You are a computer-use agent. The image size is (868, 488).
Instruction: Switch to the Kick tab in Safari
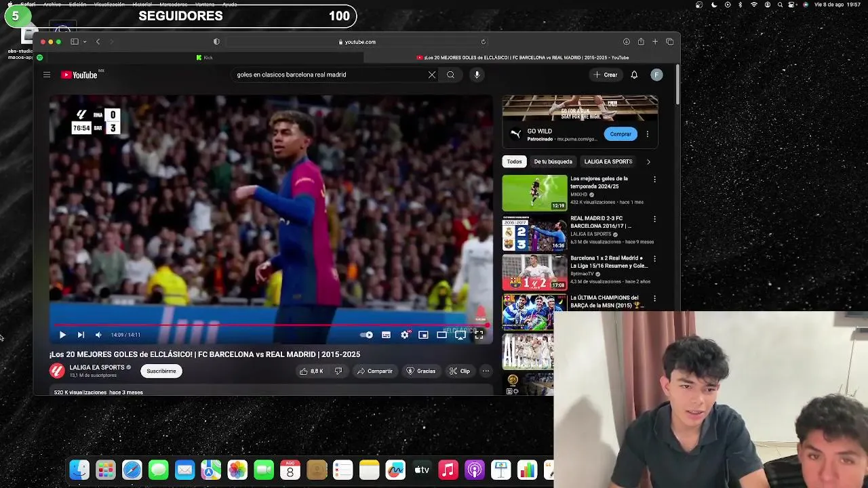(204, 58)
